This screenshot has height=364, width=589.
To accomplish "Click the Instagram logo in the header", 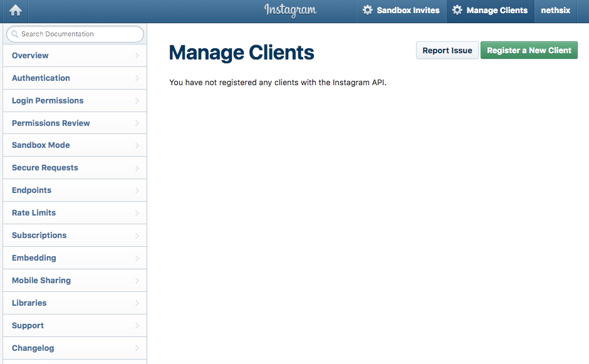I will tap(290, 11).
